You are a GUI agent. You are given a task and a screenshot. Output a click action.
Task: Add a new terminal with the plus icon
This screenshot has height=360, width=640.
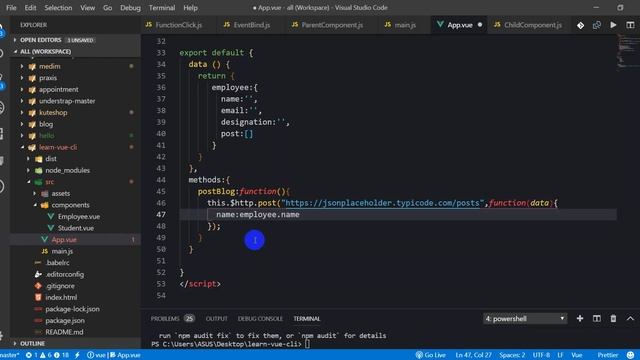tap(580, 318)
